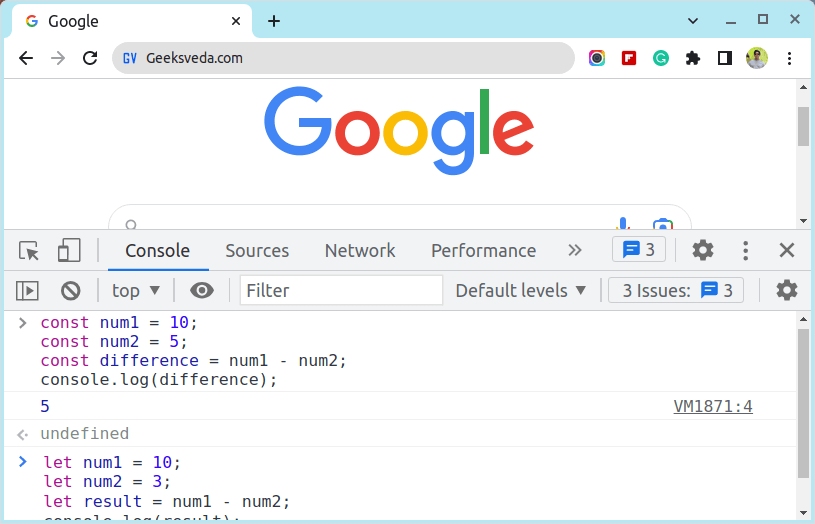815x524 pixels.
Task: Toggle the device toolbar
Action: coord(69,250)
